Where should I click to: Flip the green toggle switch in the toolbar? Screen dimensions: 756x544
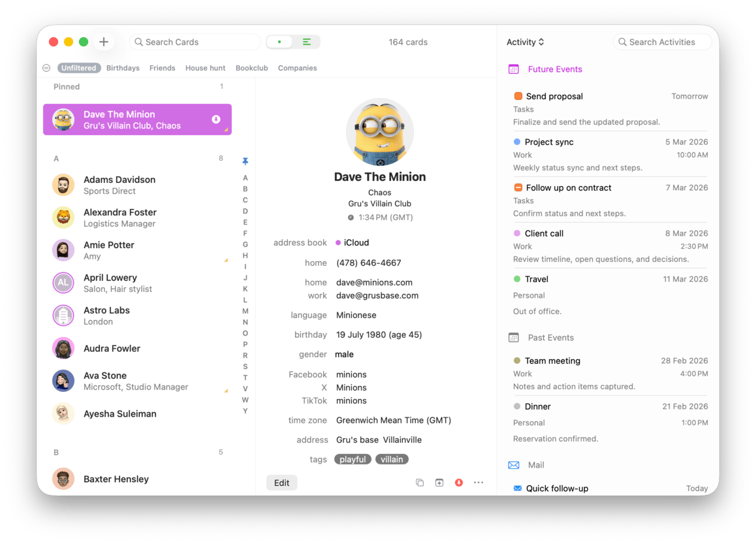click(x=279, y=41)
